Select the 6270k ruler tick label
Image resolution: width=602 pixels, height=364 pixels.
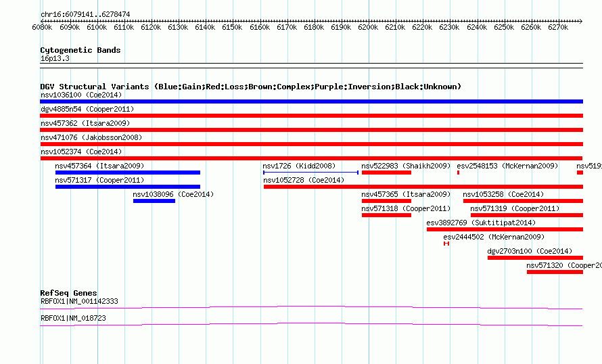[x=558, y=27]
